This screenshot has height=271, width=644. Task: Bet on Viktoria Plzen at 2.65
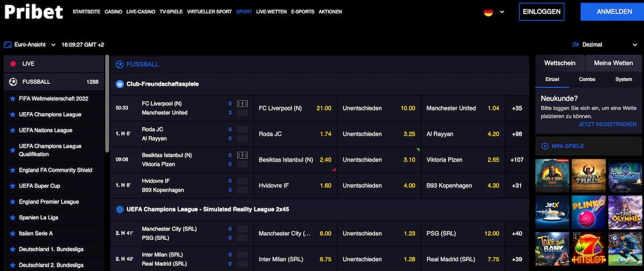[x=463, y=160]
